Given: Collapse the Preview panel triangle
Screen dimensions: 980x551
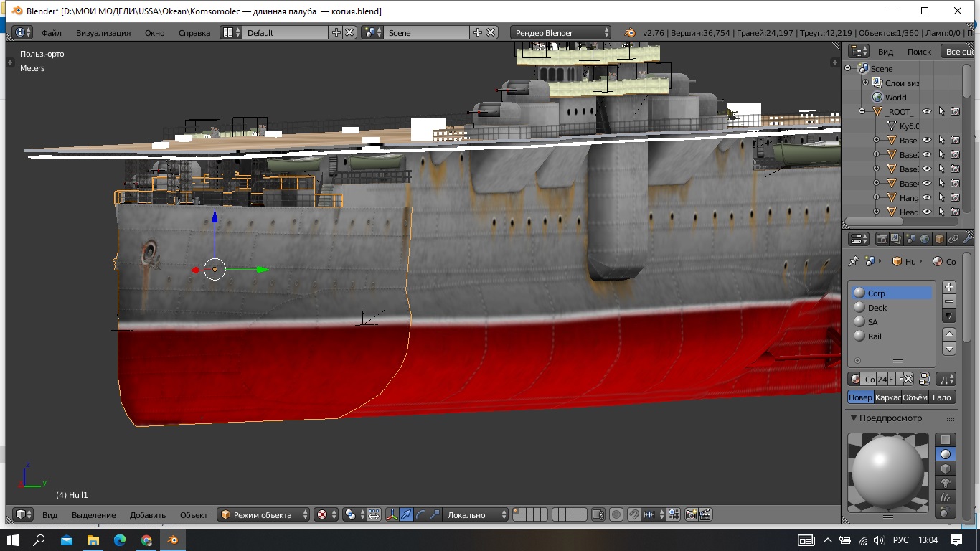Looking at the screenshot, I should click(854, 418).
